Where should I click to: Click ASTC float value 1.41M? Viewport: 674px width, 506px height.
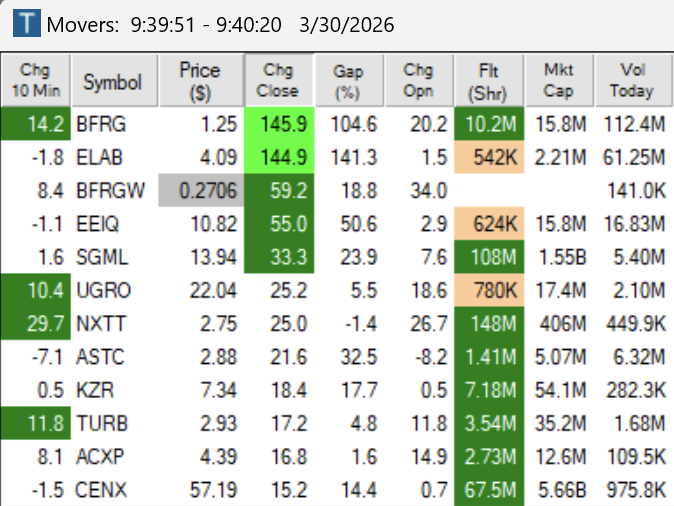click(489, 356)
